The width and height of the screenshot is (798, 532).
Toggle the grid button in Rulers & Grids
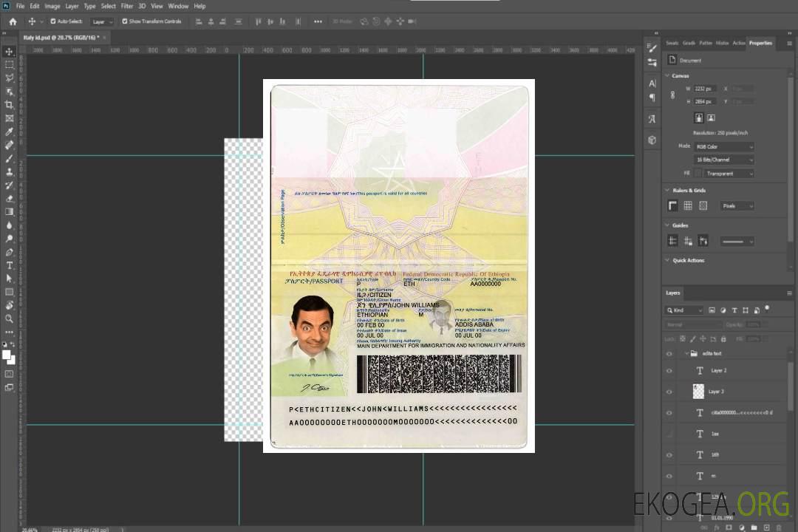(688, 205)
